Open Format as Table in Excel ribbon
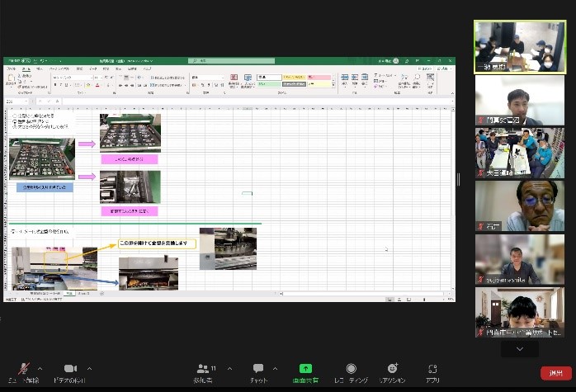The image size is (576, 392). tap(248, 80)
